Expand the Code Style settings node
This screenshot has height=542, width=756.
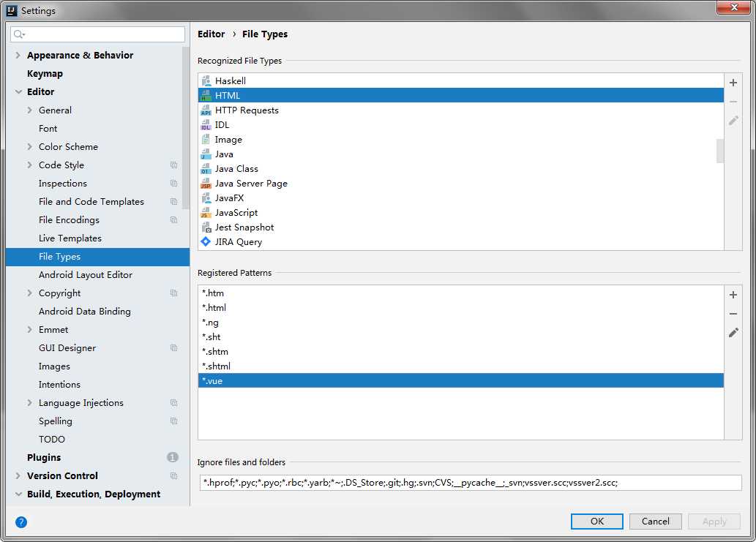point(29,165)
